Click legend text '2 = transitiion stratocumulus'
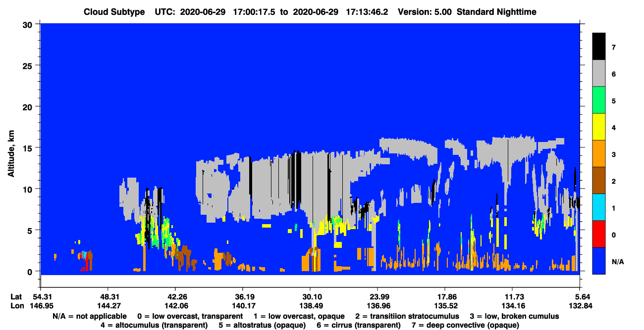 (x=407, y=316)
